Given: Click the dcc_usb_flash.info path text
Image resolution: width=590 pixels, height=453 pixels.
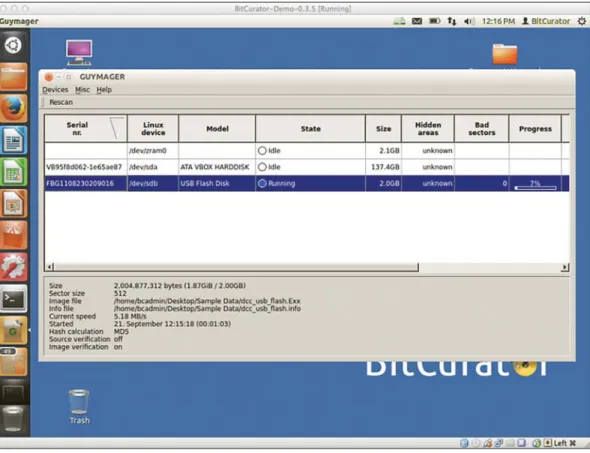Looking at the screenshot, I should click(207, 309).
